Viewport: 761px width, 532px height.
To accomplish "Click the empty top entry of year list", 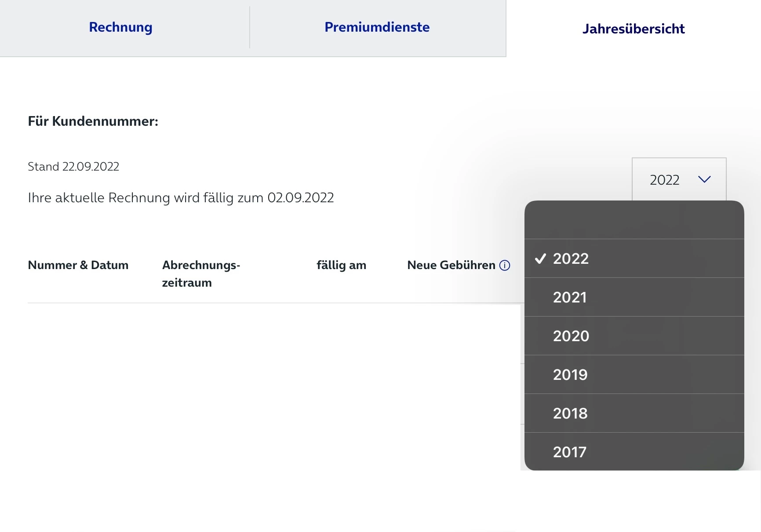I will 634,221.
